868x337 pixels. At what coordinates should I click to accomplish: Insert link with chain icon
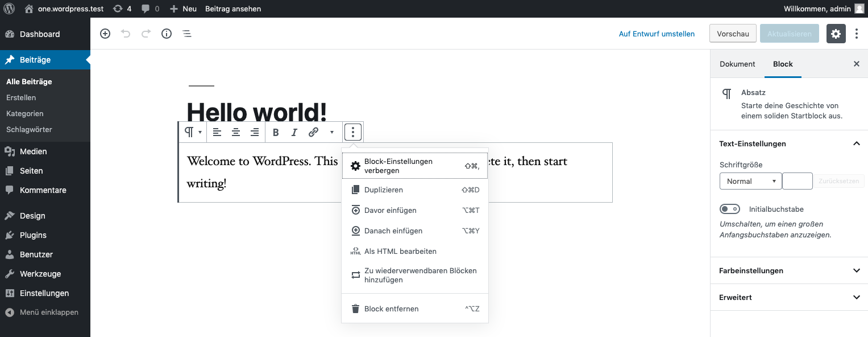pos(313,132)
